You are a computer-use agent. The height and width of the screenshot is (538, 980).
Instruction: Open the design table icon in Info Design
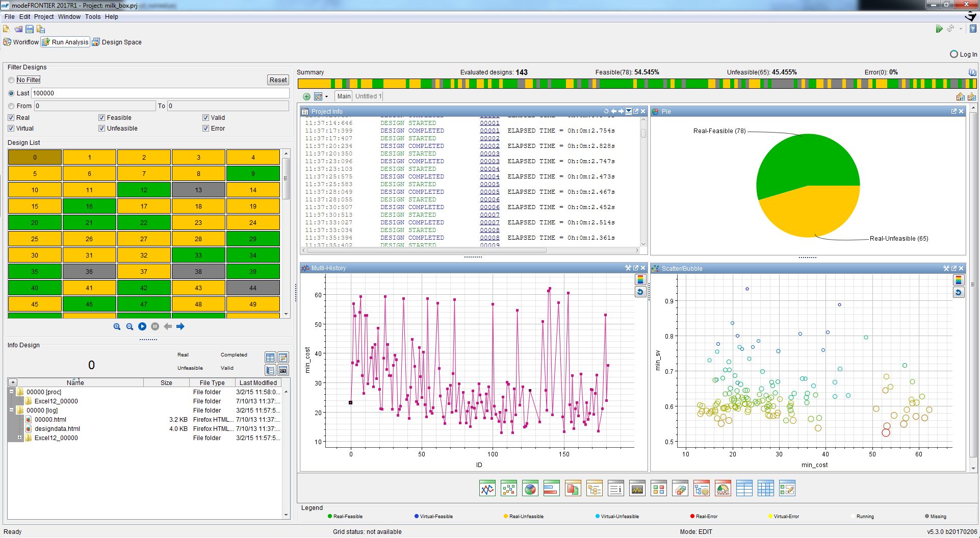(x=270, y=357)
